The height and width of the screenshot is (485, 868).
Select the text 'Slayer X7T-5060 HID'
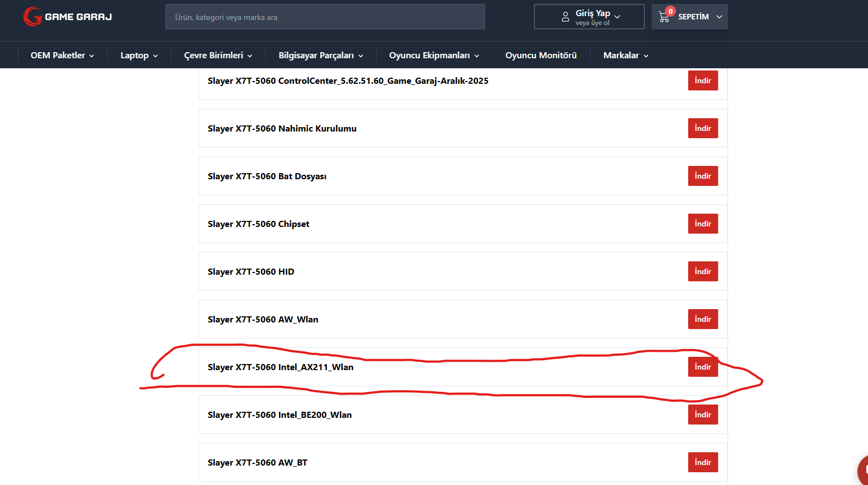point(251,271)
